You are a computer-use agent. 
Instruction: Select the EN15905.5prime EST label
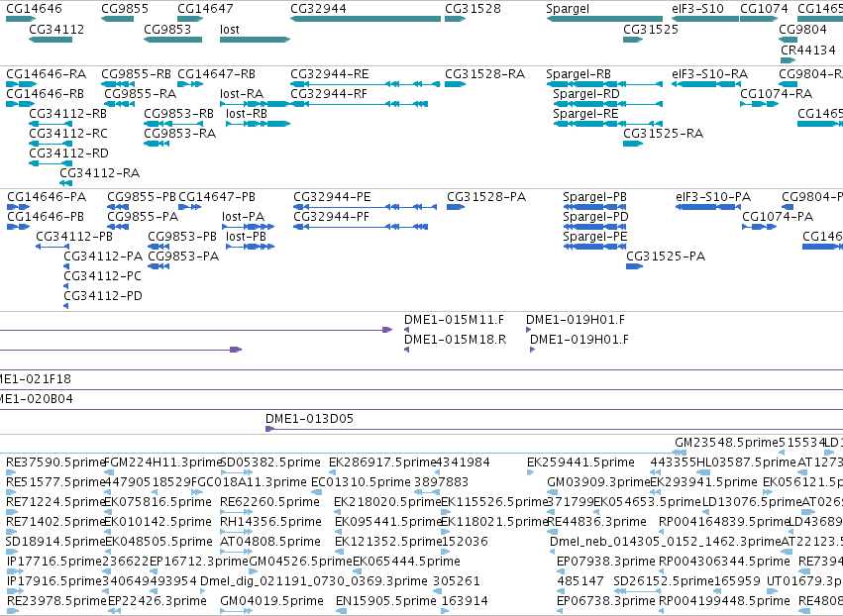point(385,601)
